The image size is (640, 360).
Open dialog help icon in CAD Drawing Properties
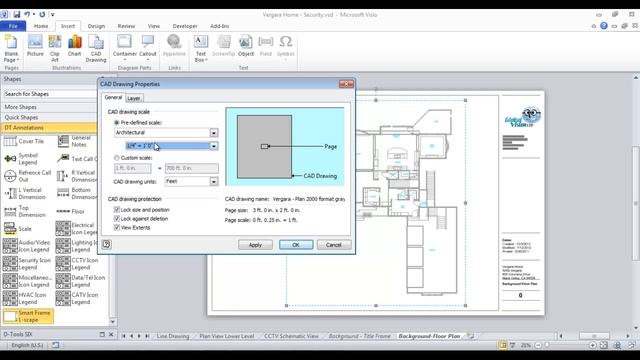pos(107,244)
